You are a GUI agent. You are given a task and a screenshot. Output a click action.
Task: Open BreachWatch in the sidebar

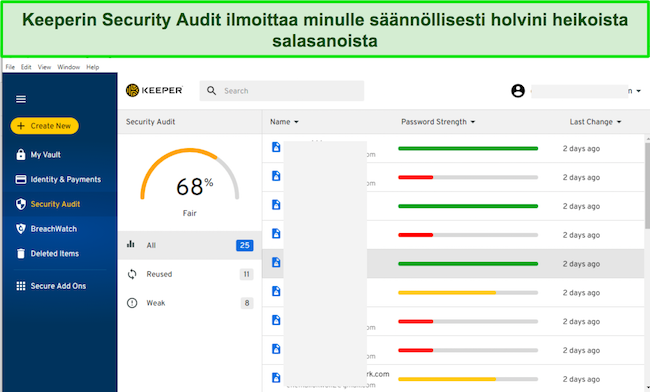[x=53, y=229]
